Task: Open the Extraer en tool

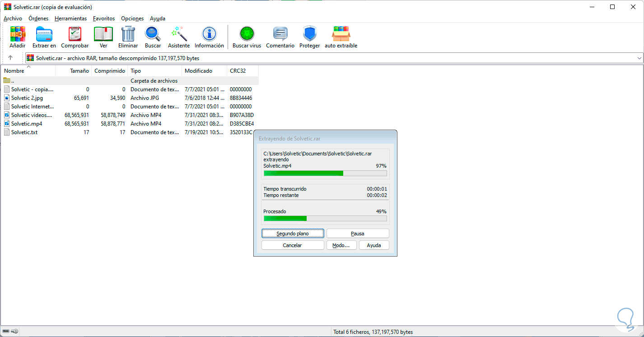Action: 44,34
